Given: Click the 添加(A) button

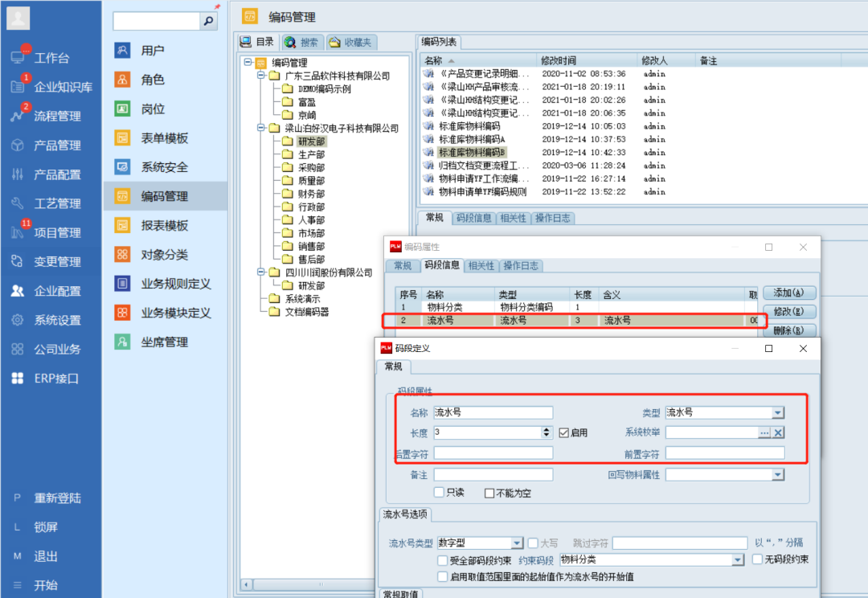Looking at the screenshot, I should [x=789, y=293].
